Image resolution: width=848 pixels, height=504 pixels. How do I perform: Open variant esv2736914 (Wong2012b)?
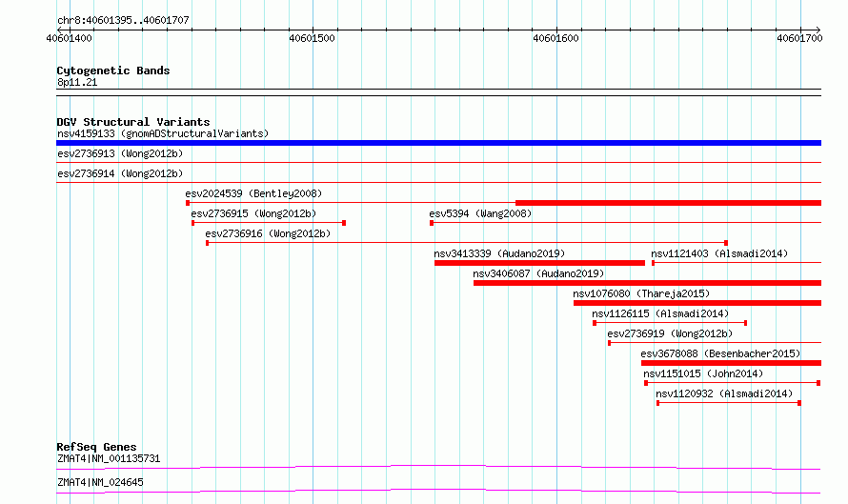(x=120, y=173)
